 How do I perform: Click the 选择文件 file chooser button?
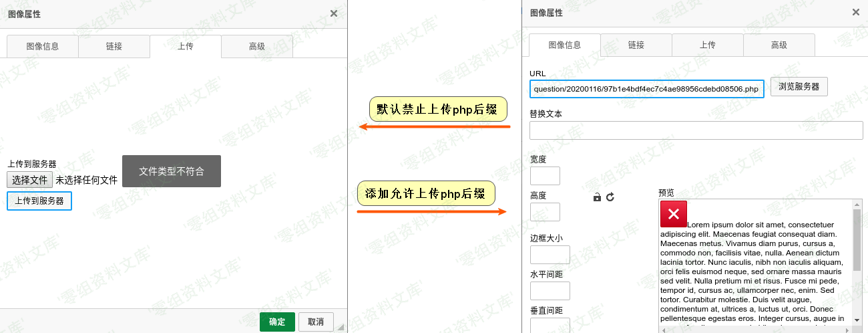30,180
